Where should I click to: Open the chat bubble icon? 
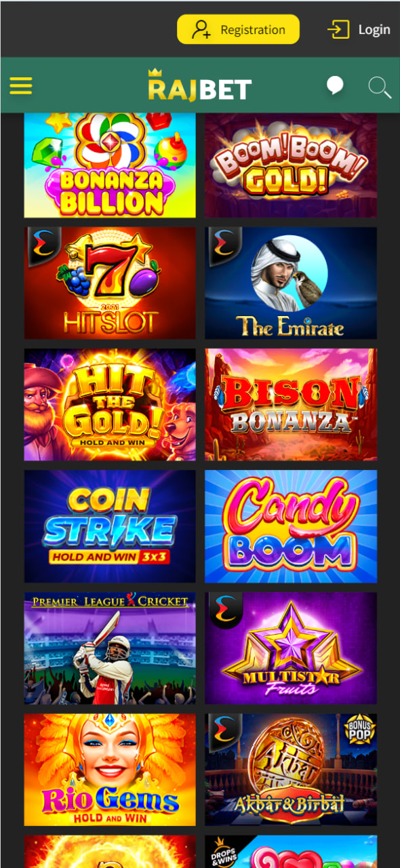point(334,86)
